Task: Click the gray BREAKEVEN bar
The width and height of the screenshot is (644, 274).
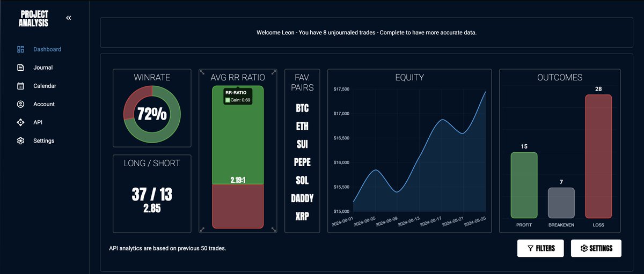Action: 561,203
